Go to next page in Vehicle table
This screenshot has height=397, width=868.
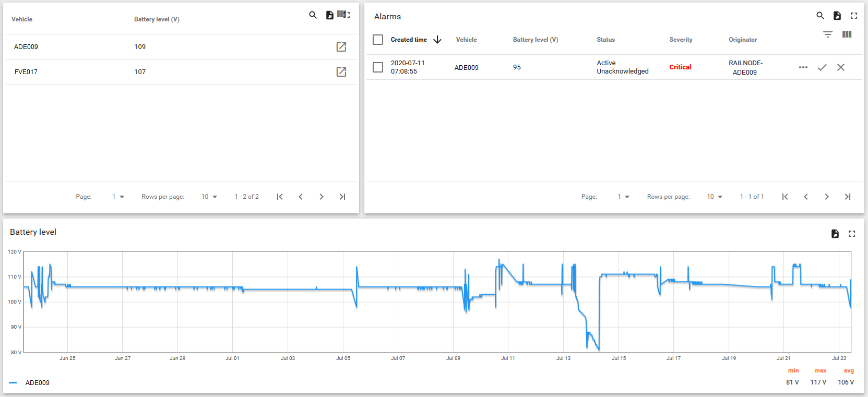[322, 197]
